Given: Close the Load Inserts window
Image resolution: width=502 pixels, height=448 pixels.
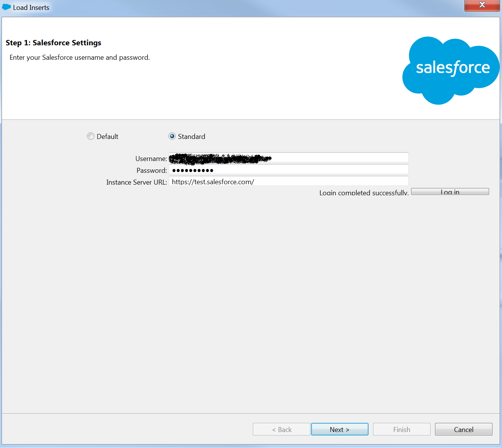Looking at the screenshot, I should (482, 5).
